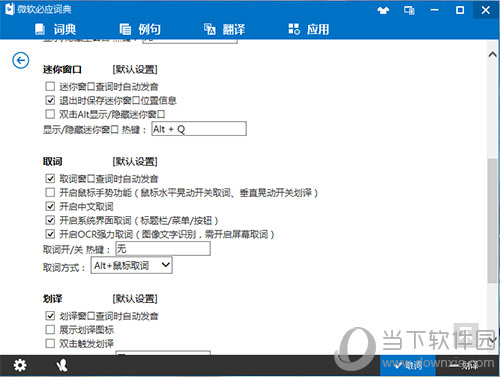Enable 迷你窗口查词时自动发音 checkbox
Image resolution: width=500 pixels, height=377 pixels.
[x=50, y=86]
